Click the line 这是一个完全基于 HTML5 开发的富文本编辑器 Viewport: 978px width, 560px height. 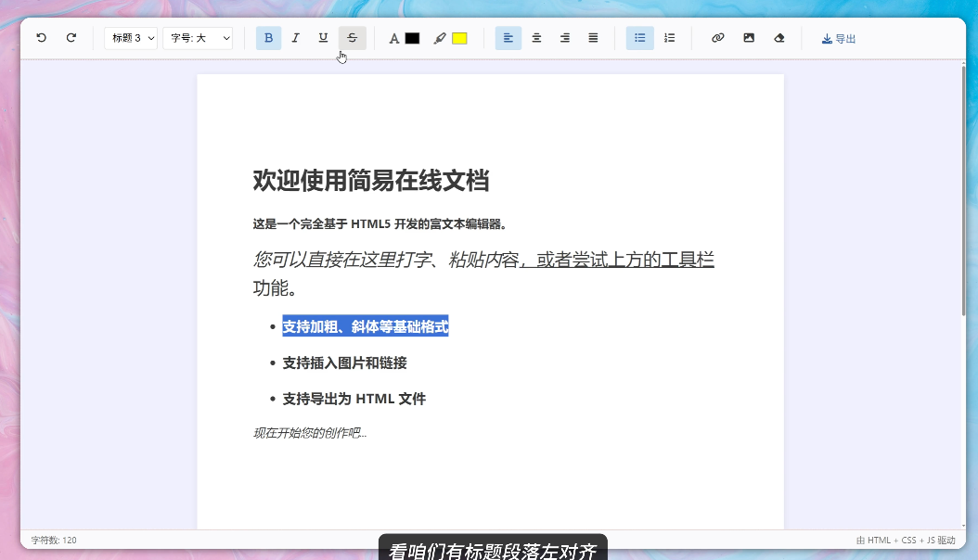(x=380, y=224)
